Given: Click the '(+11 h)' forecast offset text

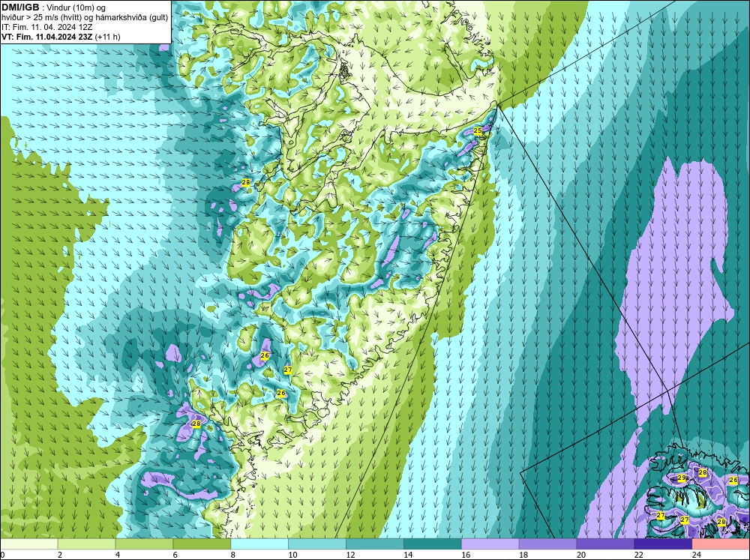Looking at the screenshot, I should (x=107, y=37).
